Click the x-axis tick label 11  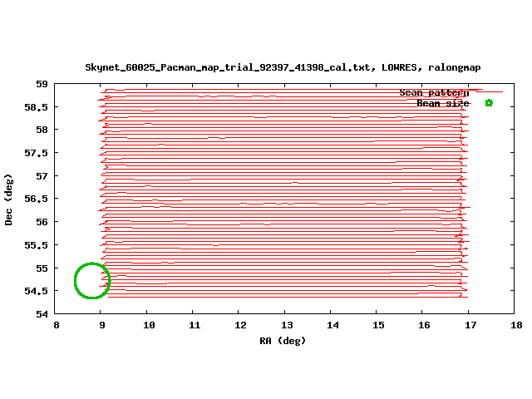[195, 325]
